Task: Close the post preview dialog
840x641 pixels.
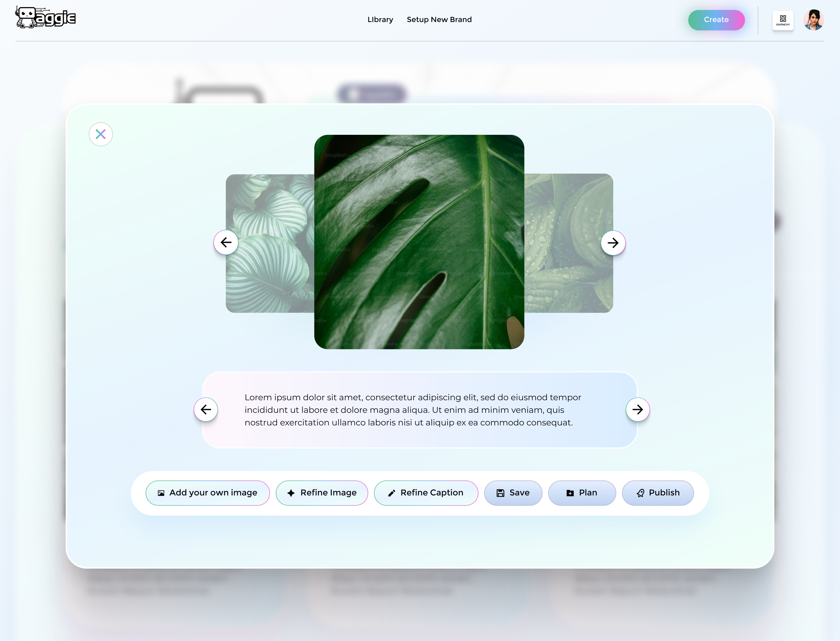Action: [x=101, y=134]
